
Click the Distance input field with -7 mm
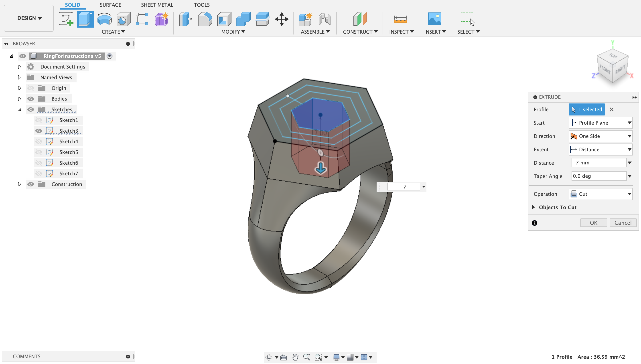coord(598,163)
